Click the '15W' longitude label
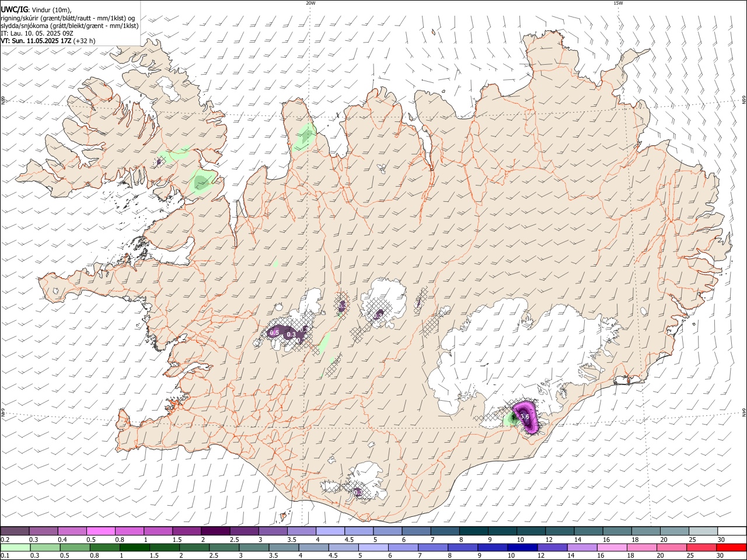 [x=618, y=3]
